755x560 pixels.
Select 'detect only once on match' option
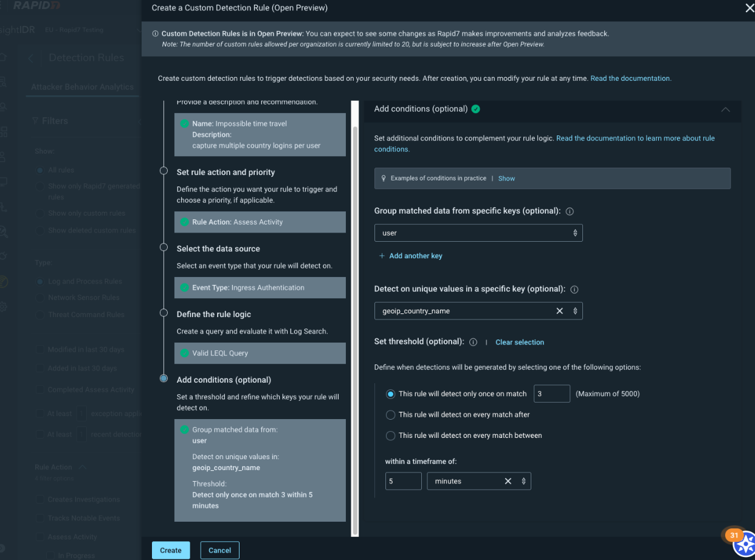[x=391, y=394]
